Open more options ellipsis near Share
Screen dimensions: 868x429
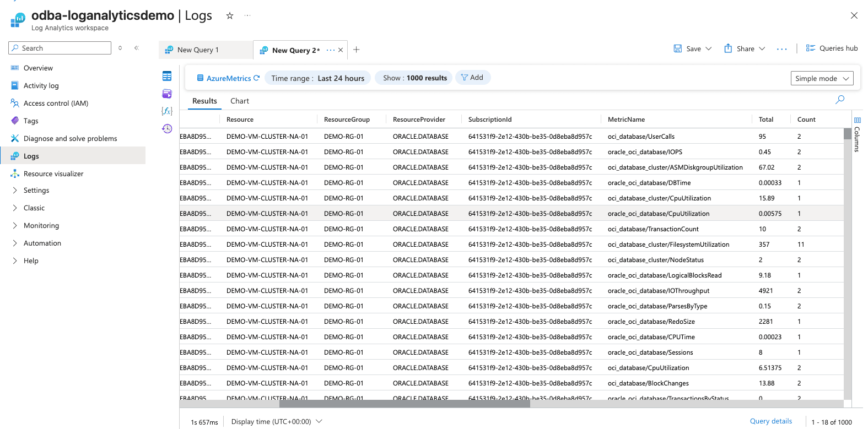(782, 49)
